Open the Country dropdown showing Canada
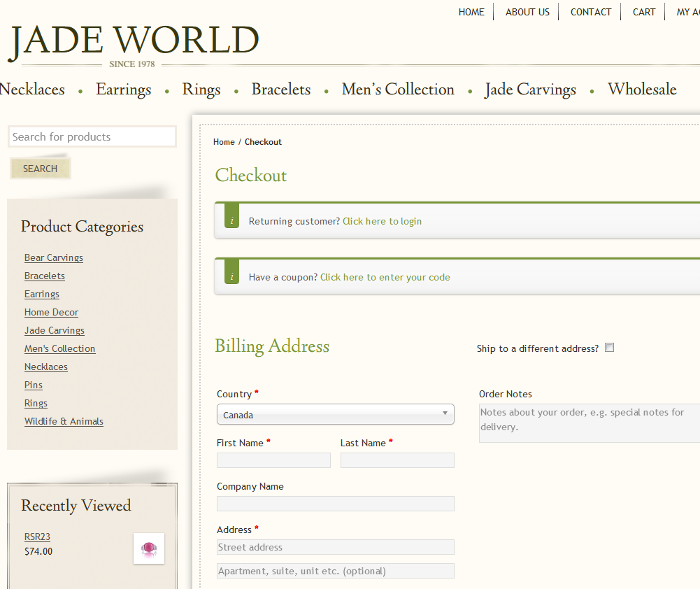The height and width of the screenshot is (589, 700). (335, 414)
